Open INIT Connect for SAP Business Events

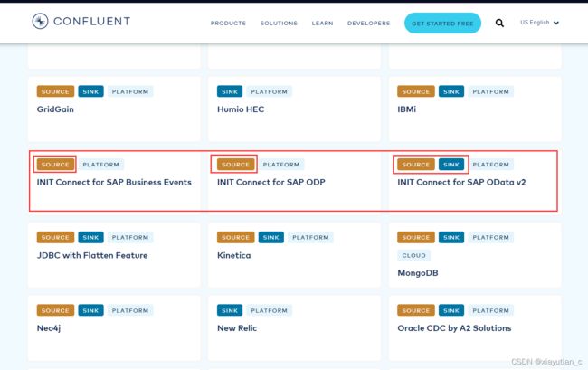(114, 182)
